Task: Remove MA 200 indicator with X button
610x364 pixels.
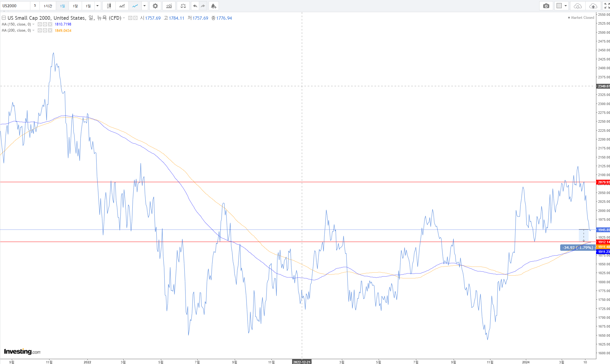Action: point(50,30)
